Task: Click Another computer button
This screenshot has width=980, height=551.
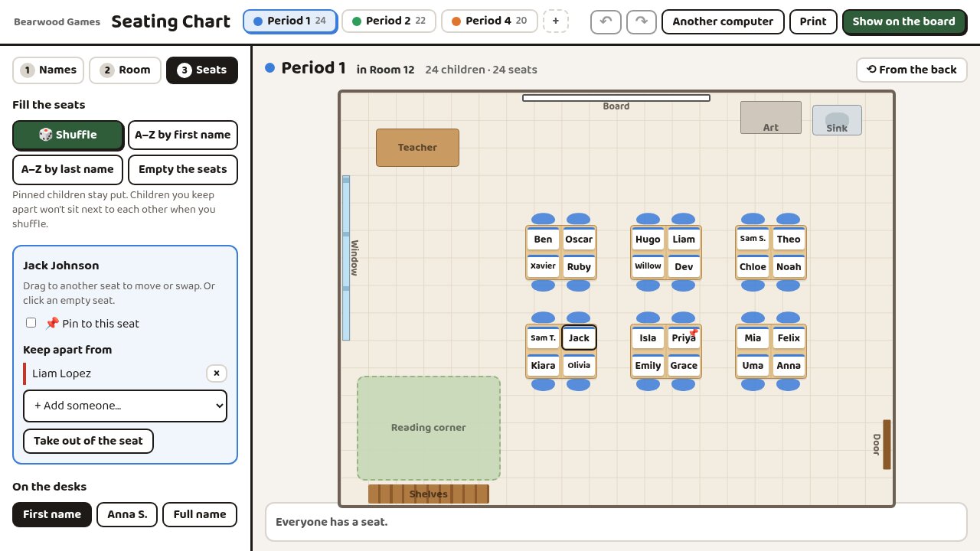Action: coord(723,21)
